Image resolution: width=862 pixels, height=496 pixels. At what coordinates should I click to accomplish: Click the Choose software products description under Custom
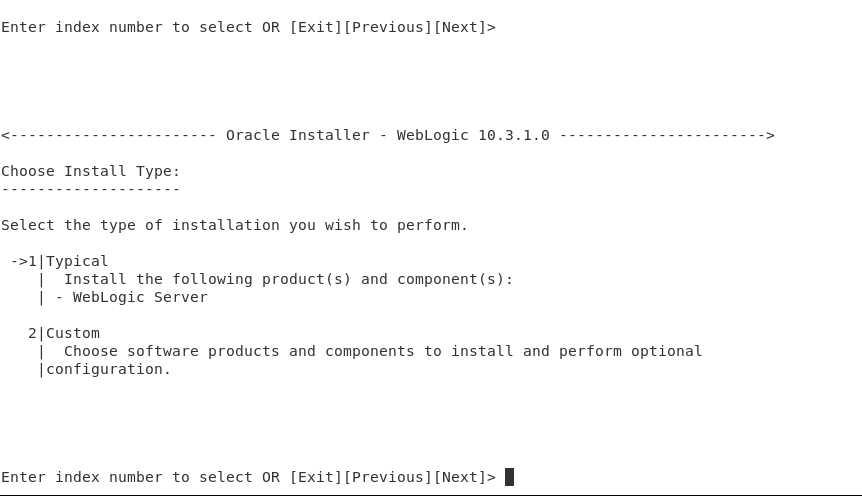(383, 351)
